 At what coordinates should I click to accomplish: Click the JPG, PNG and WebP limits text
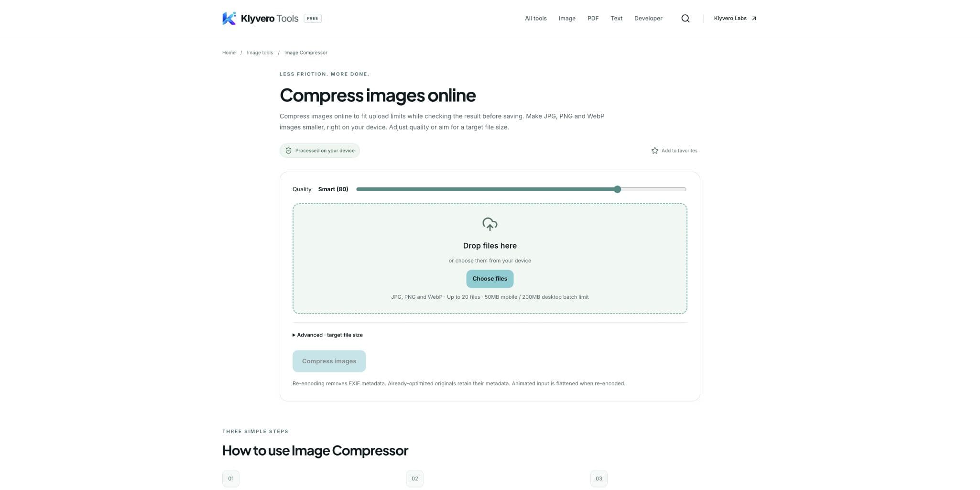coord(490,297)
